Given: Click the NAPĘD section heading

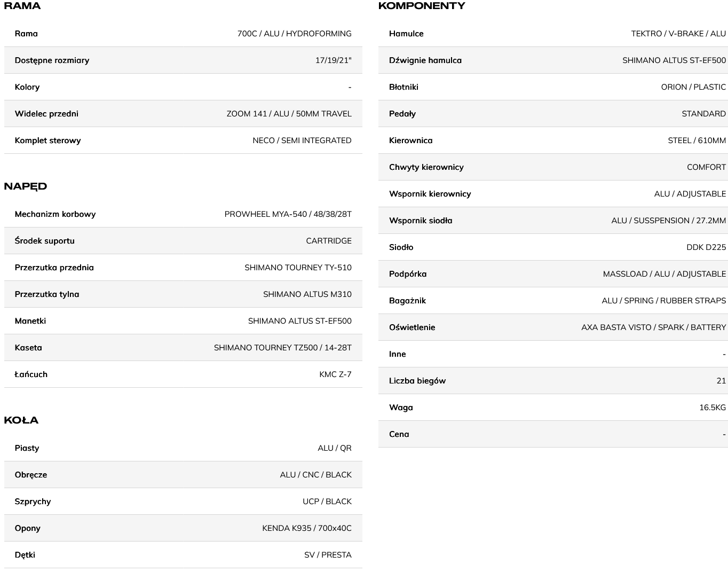Looking at the screenshot, I should [x=26, y=186].
